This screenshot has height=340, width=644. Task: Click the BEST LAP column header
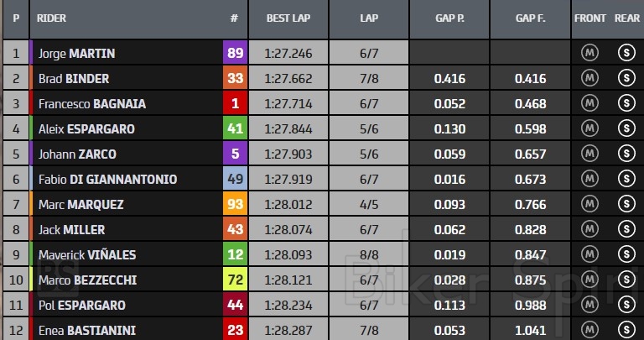(x=289, y=18)
